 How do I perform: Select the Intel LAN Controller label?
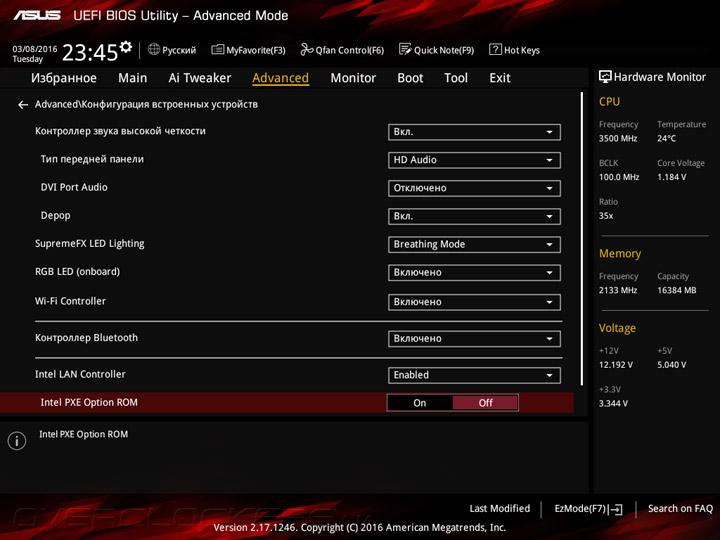click(x=80, y=374)
